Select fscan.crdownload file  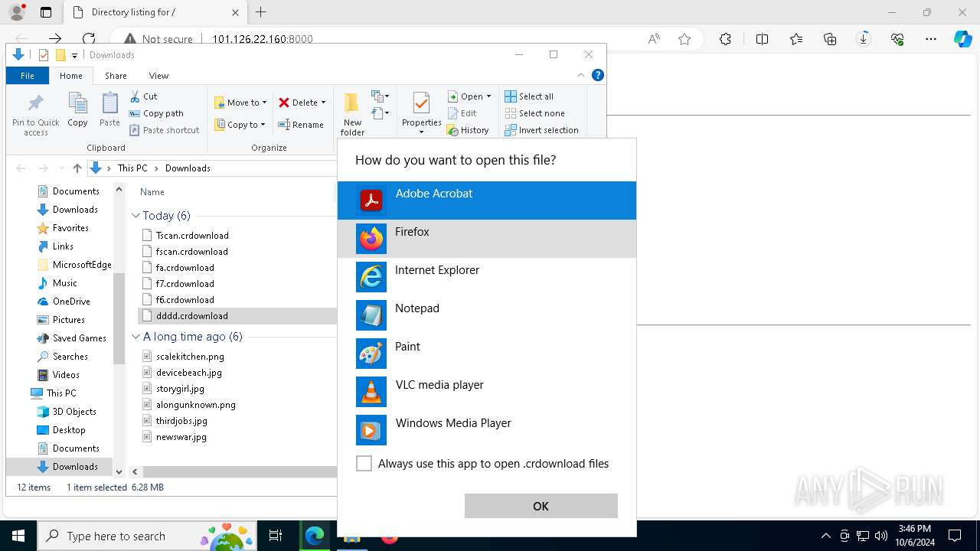(x=191, y=252)
